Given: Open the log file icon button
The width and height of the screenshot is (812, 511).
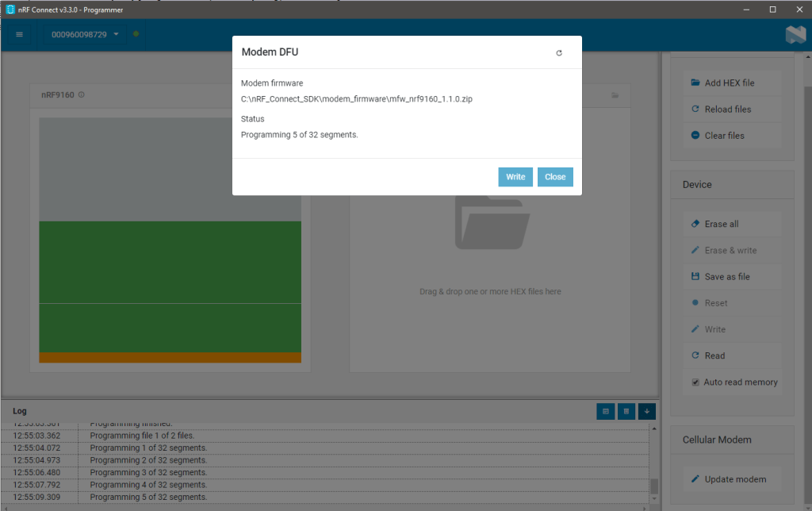Looking at the screenshot, I should 605,411.
